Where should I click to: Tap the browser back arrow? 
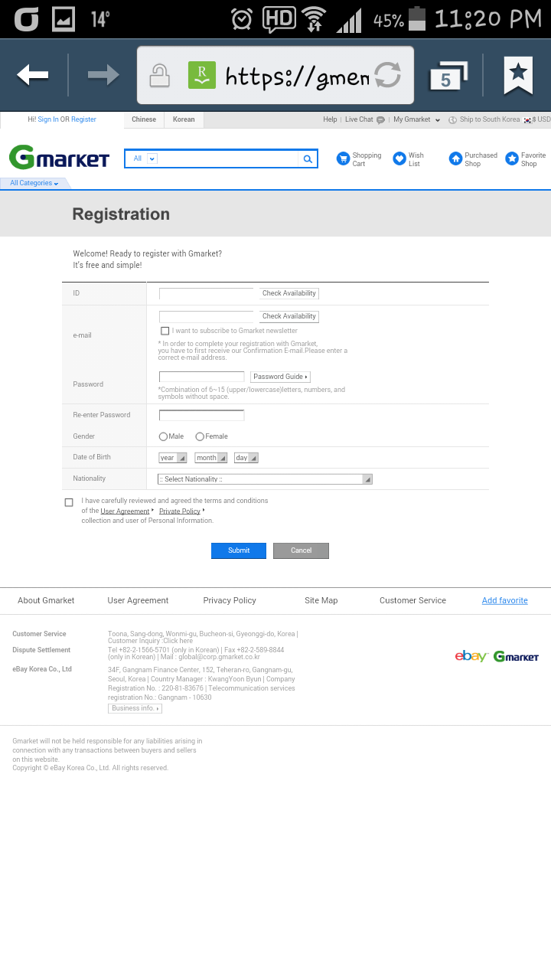32,75
